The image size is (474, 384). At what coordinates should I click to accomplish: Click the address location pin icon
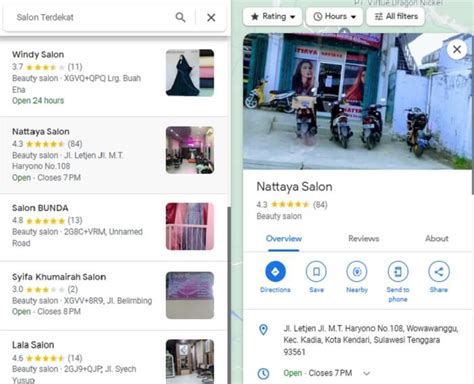[x=263, y=330]
